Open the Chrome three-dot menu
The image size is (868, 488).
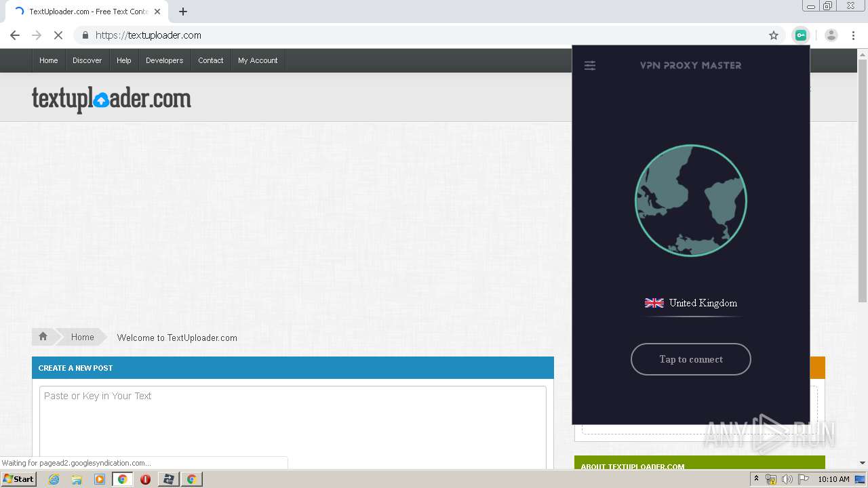853,35
